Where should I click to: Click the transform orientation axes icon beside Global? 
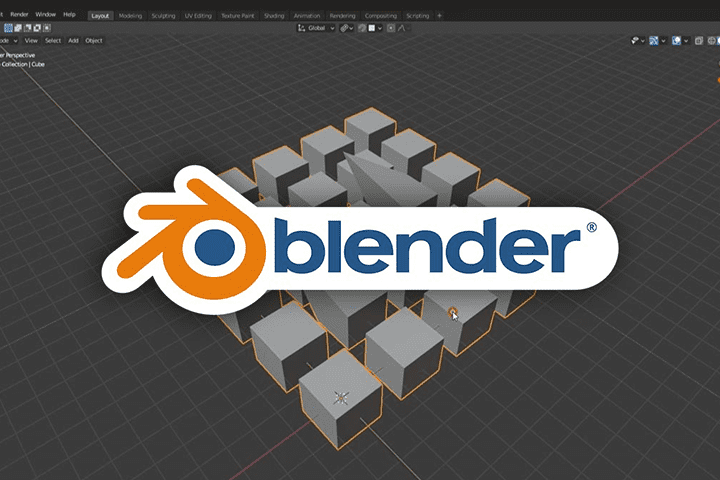(x=301, y=28)
